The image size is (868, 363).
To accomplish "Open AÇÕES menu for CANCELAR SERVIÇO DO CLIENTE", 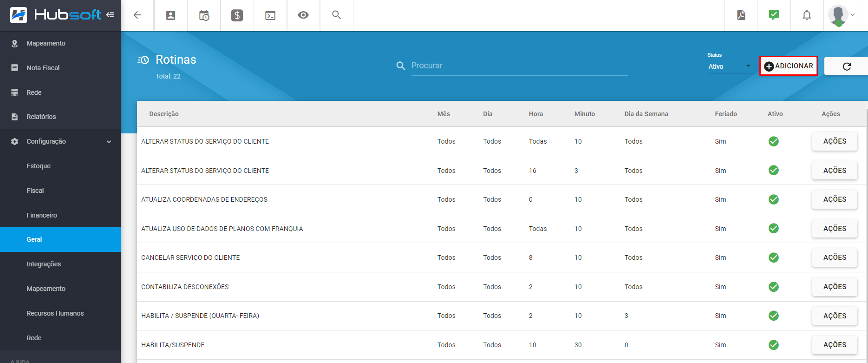I will (x=835, y=257).
